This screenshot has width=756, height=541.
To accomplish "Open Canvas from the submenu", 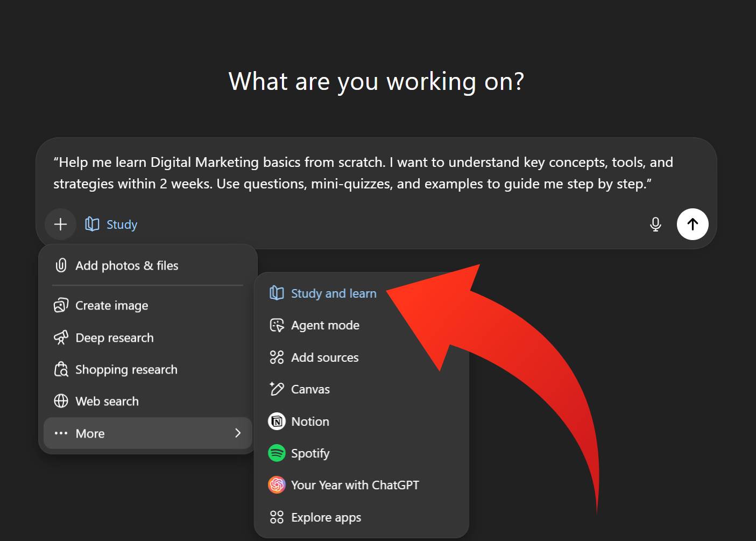I will click(x=310, y=389).
